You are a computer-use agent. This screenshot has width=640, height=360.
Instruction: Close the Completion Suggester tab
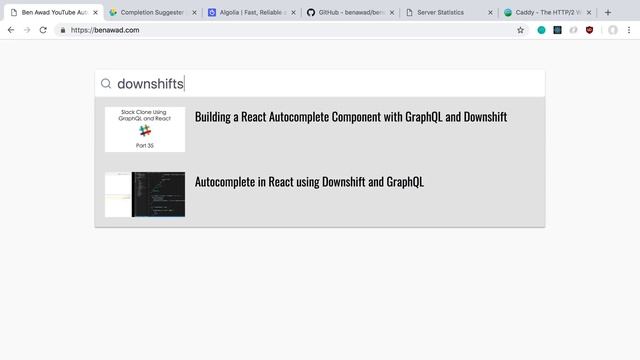[194, 13]
